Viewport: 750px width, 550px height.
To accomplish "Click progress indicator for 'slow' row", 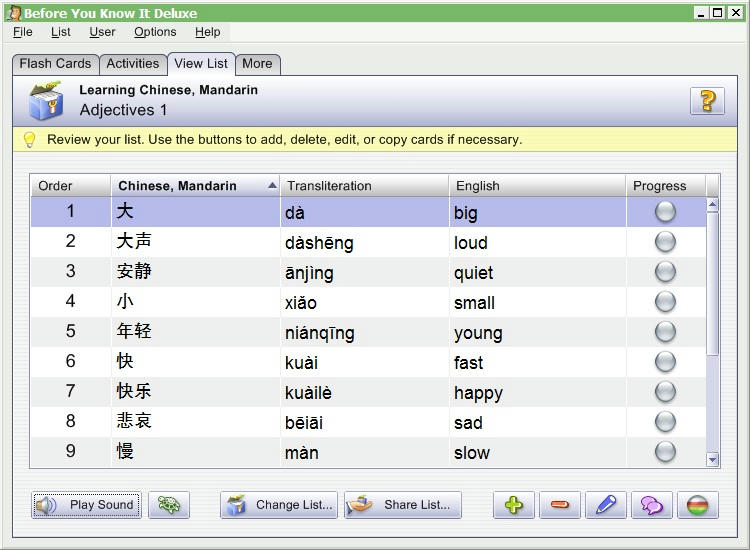I will tap(665, 451).
